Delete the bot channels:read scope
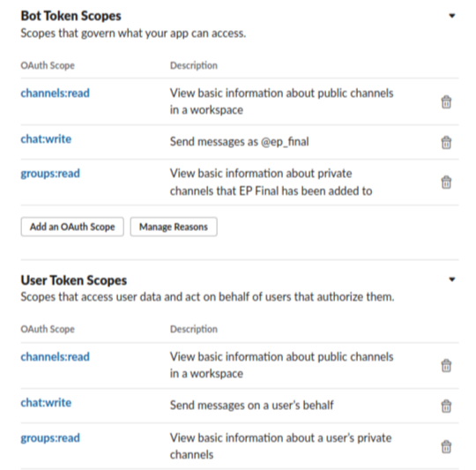476x470 pixels. (x=446, y=101)
